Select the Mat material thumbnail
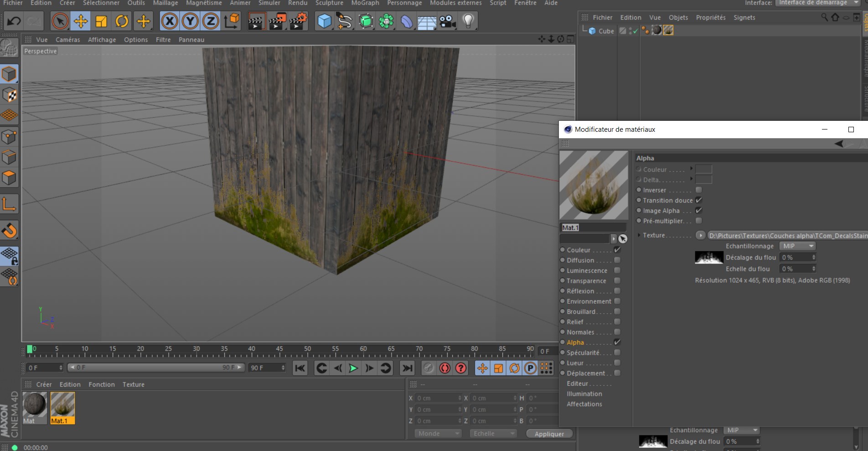Screen dimensions: 868x451 (35, 408)
